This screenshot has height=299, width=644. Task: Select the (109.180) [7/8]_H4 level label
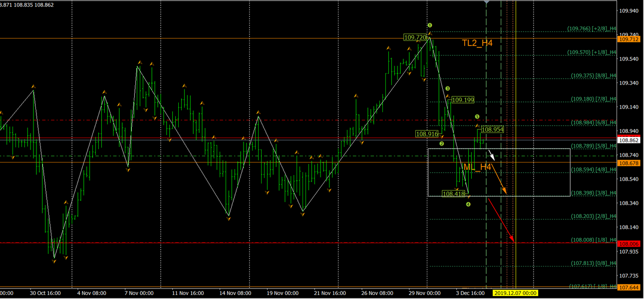point(594,99)
